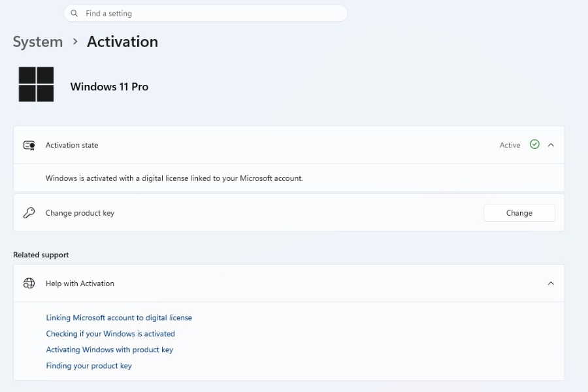Image resolution: width=588 pixels, height=392 pixels.
Task: Click the Windows 11 Pro edition text
Action: (x=109, y=87)
